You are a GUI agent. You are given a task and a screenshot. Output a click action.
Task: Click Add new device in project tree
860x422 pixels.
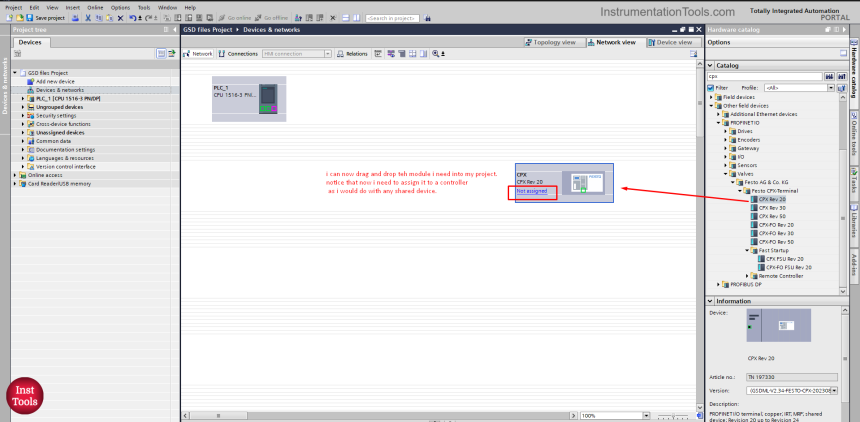click(x=55, y=81)
